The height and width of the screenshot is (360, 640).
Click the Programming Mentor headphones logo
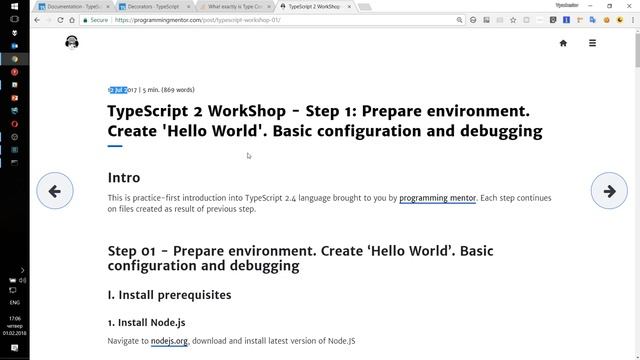tap(72, 42)
